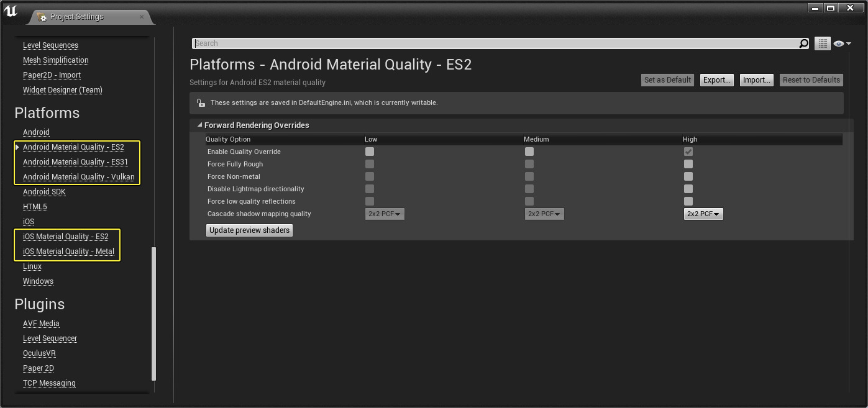Click the Search input field
This screenshot has height=408, width=868.
tap(495, 43)
